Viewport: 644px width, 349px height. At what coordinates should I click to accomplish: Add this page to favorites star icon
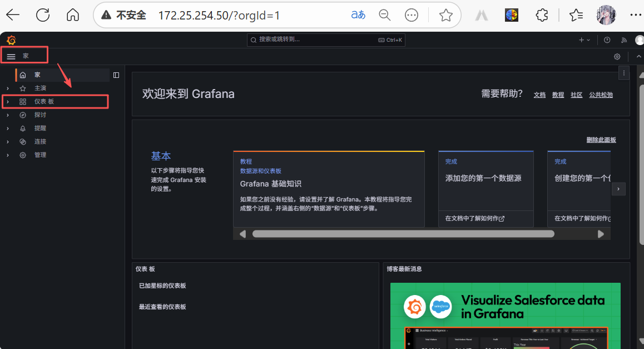click(445, 15)
